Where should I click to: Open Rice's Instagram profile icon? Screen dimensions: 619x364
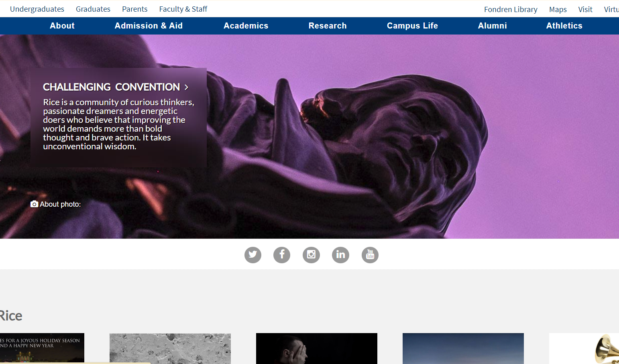click(311, 255)
